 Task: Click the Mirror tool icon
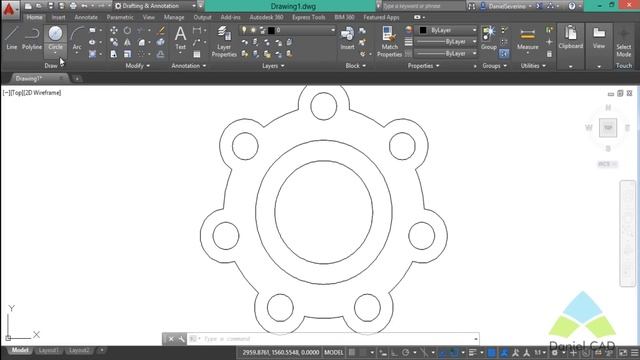point(127,42)
